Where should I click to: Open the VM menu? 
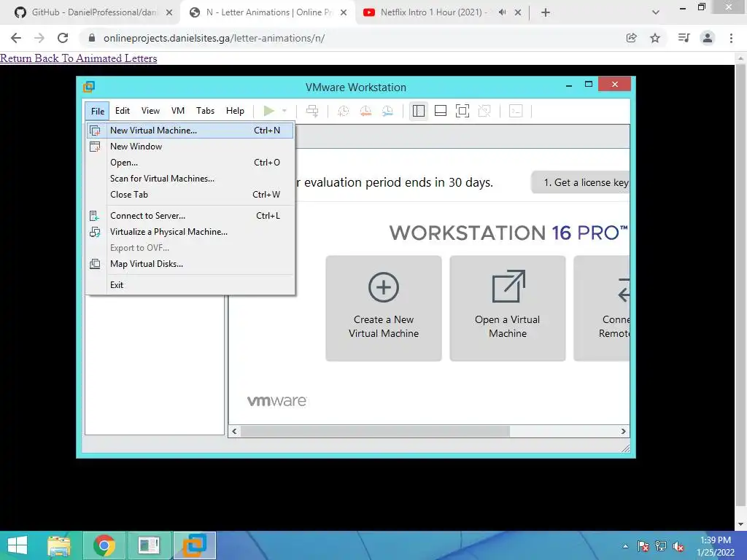click(178, 111)
